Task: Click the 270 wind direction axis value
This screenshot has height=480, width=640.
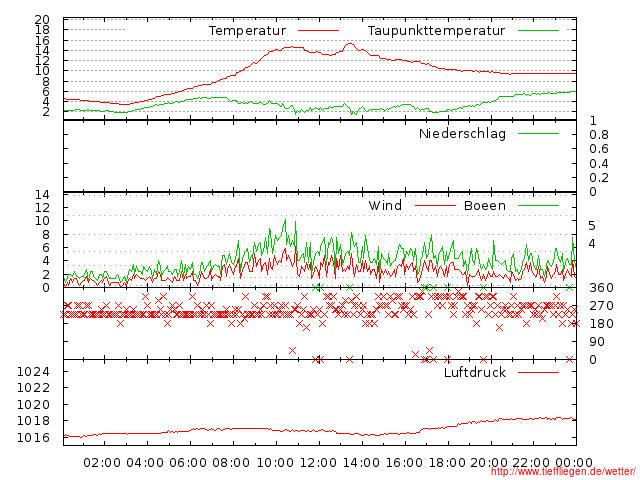Action: click(601, 306)
